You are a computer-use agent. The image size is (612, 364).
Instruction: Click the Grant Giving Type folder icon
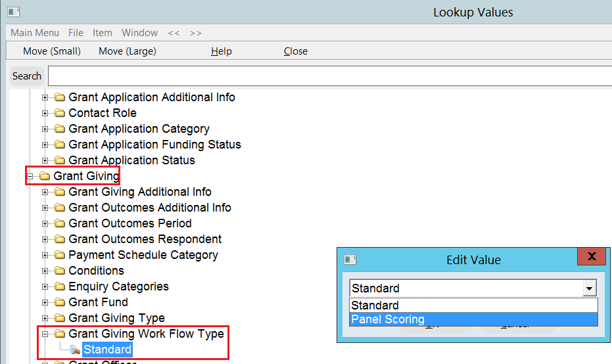click(60, 318)
